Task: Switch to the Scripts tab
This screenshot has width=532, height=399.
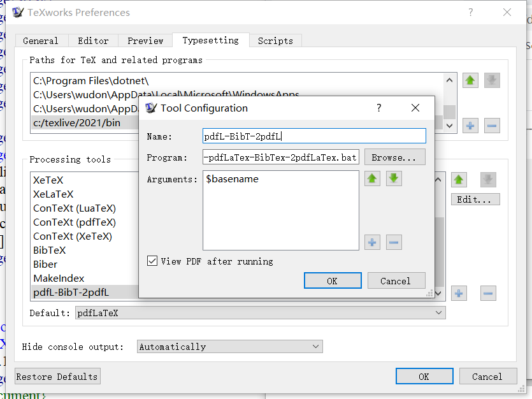Action: coord(275,41)
